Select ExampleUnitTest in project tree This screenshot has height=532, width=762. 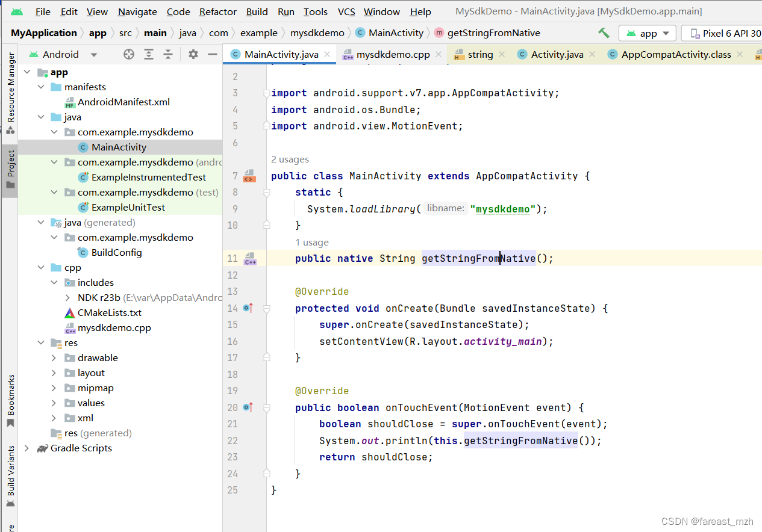[128, 208]
